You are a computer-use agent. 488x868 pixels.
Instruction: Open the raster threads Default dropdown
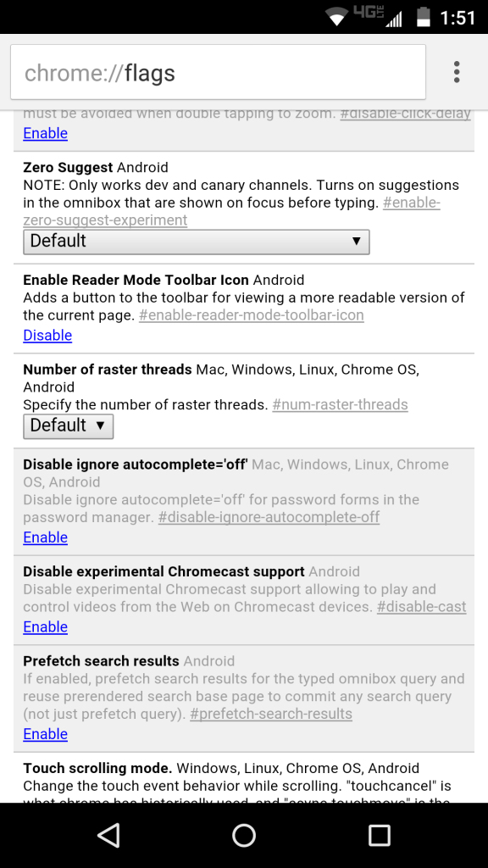pyautogui.click(x=68, y=426)
